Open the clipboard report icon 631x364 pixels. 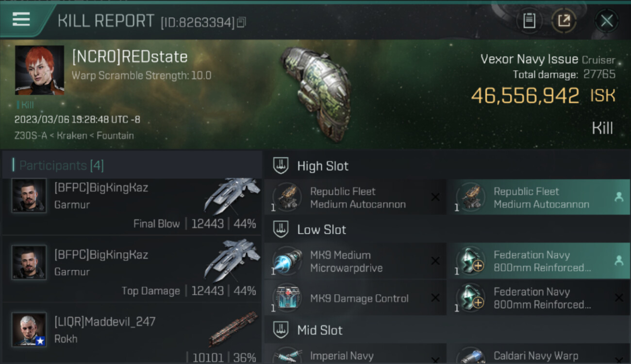click(x=529, y=20)
